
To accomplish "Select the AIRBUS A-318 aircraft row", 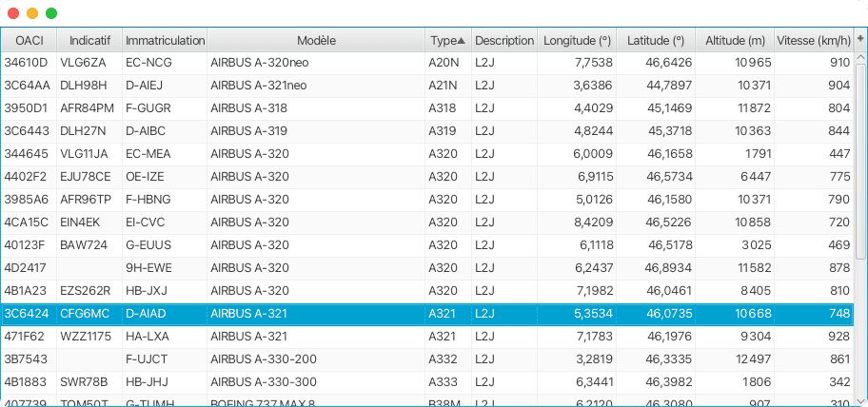I will click(286, 108).
